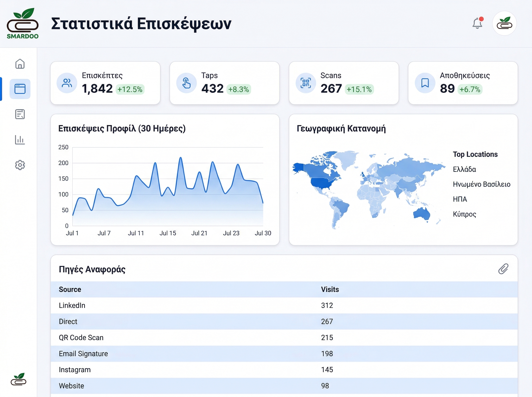This screenshot has height=397, width=532.
Task: Click the Smardoo logo top left
Action: click(x=23, y=23)
